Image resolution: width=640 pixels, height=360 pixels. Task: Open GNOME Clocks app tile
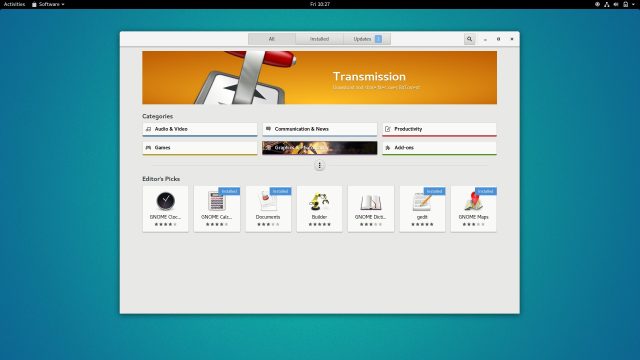point(165,209)
